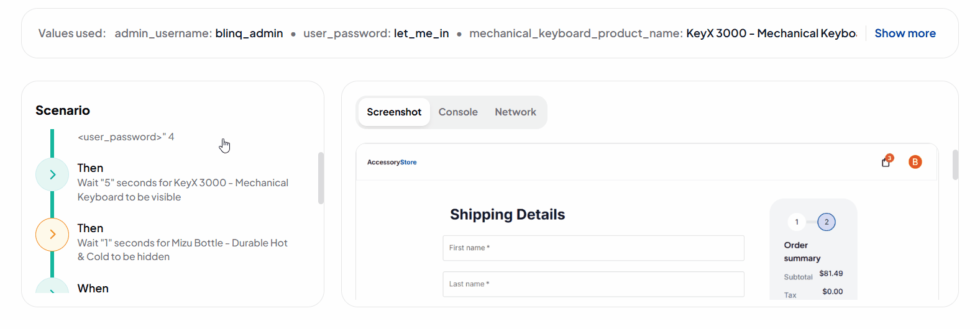Click the Scenario panel scrollbar
This screenshot has width=980, height=329.
321,178
